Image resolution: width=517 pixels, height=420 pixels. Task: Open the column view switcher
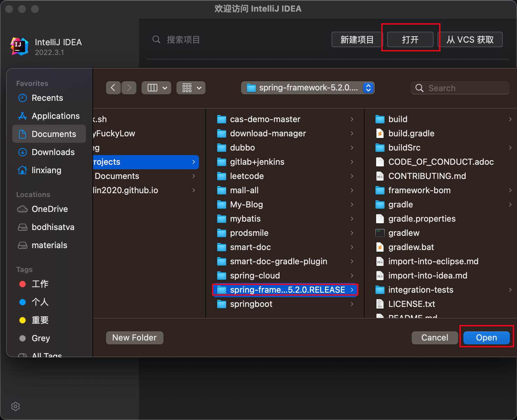[x=157, y=88]
